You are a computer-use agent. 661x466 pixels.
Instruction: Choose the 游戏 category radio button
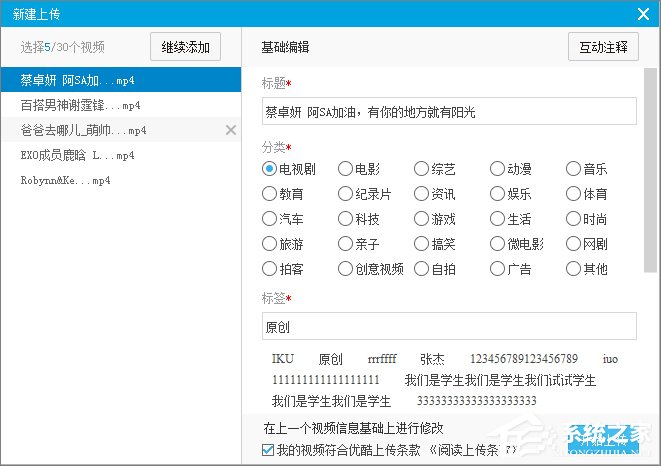click(x=421, y=219)
